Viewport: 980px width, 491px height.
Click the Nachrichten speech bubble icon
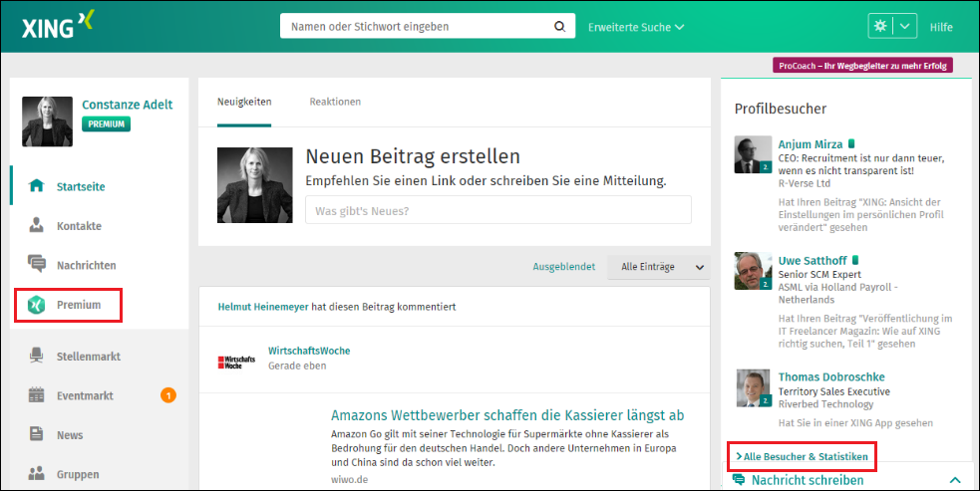pyautogui.click(x=37, y=264)
